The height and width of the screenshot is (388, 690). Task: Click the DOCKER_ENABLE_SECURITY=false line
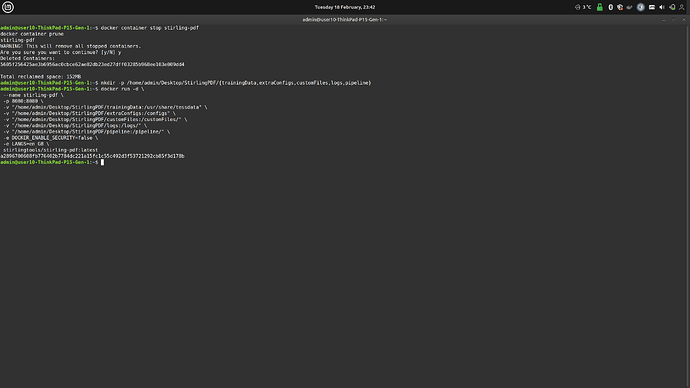[51, 138]
